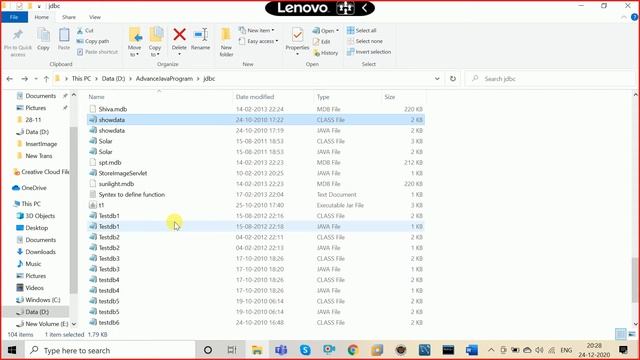
Task: Select the sunlight.mdb file
Action: point(256,184)
